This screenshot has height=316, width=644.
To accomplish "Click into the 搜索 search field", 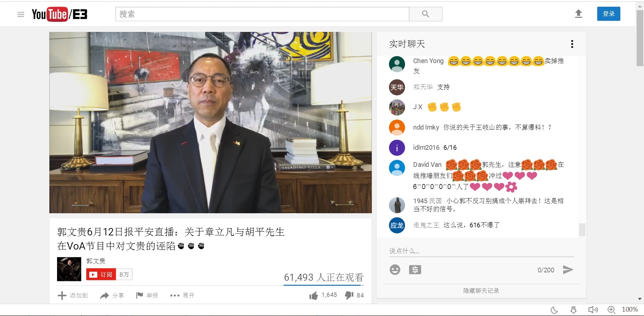I will [262, 14].
